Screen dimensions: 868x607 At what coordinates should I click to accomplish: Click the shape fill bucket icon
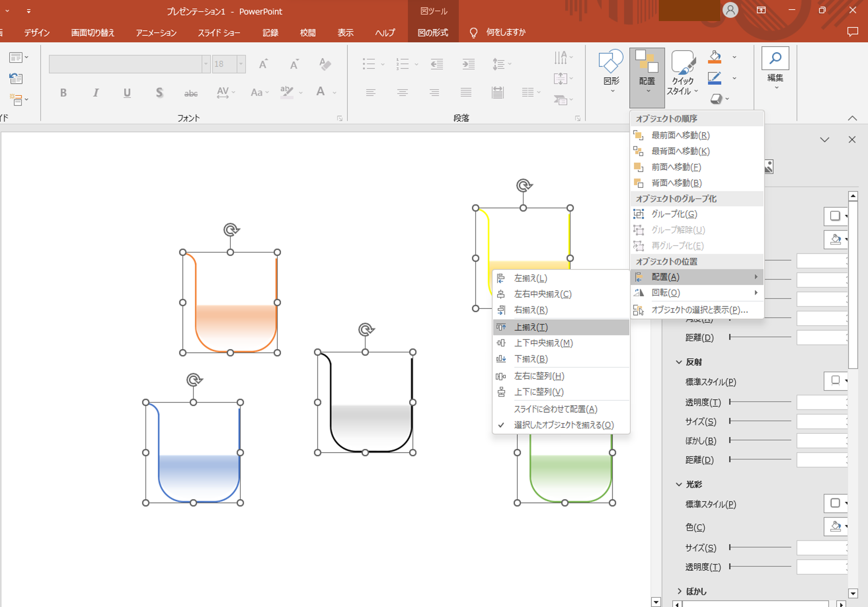(x=715, y=57)
